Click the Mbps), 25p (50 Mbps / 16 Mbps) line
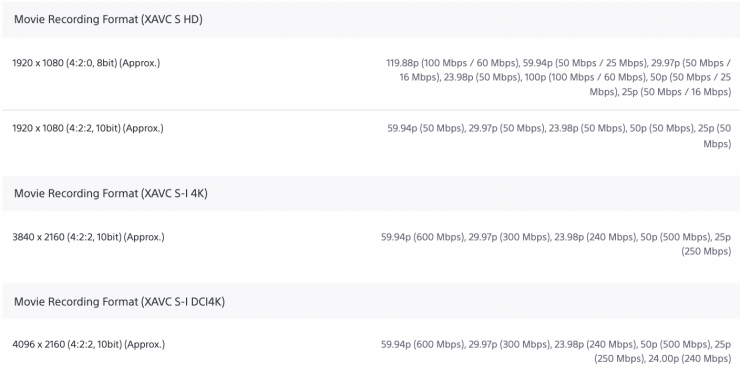This screenshot has width=740, height=385. pos(660,92)
